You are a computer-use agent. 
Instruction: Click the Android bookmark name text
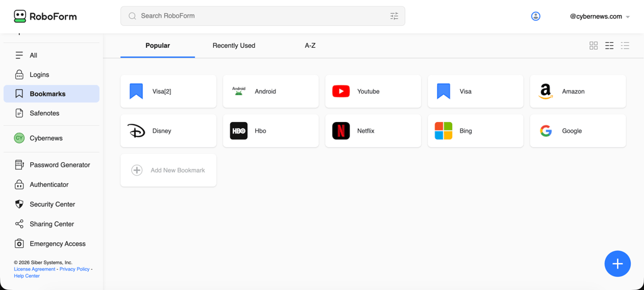(x=265, y=91)
